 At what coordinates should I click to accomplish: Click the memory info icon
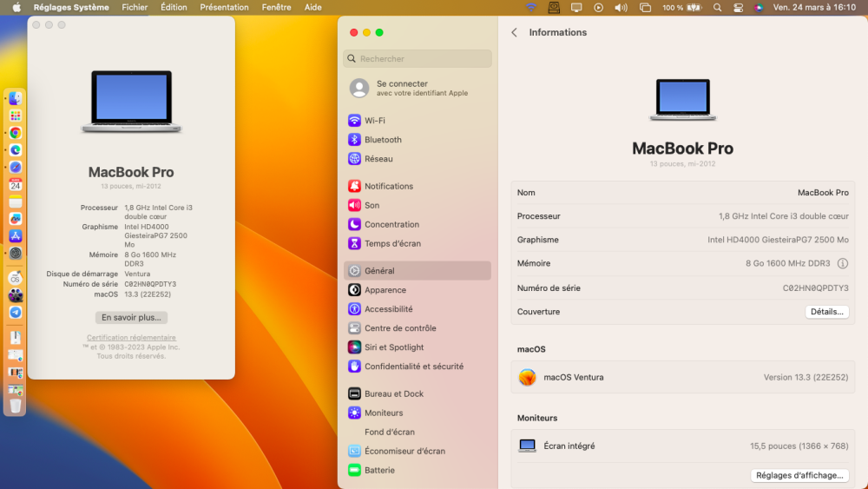coord(843,263)
